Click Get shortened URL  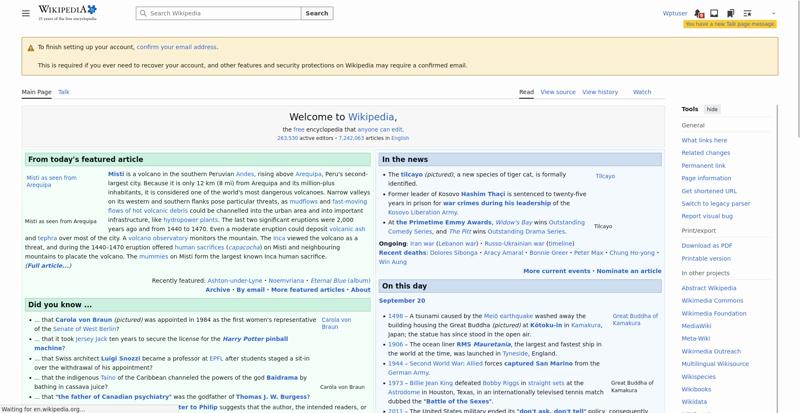pos(709,191)
